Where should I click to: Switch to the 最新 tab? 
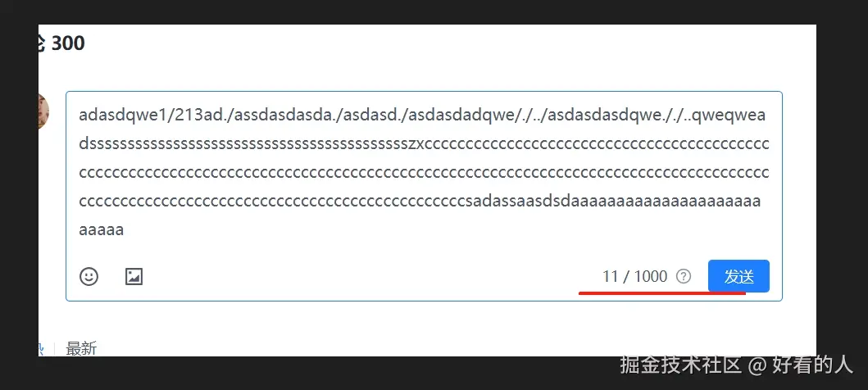(x=81, y=348)
